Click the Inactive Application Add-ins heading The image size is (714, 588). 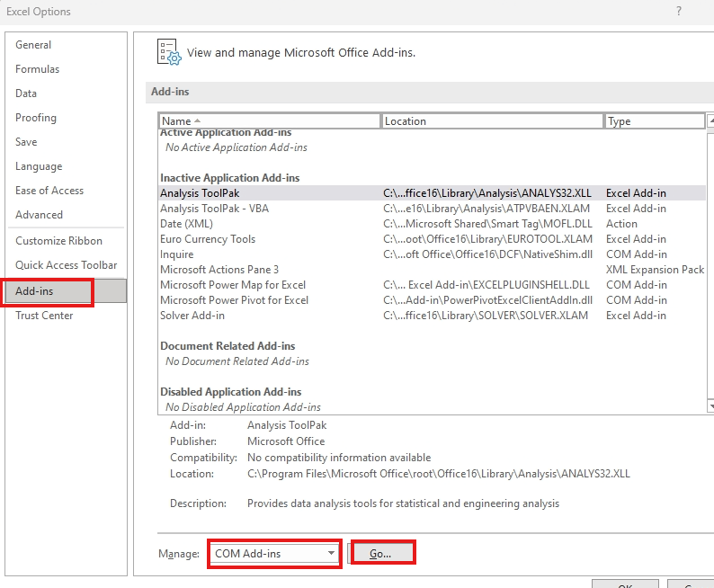[230, 177]
